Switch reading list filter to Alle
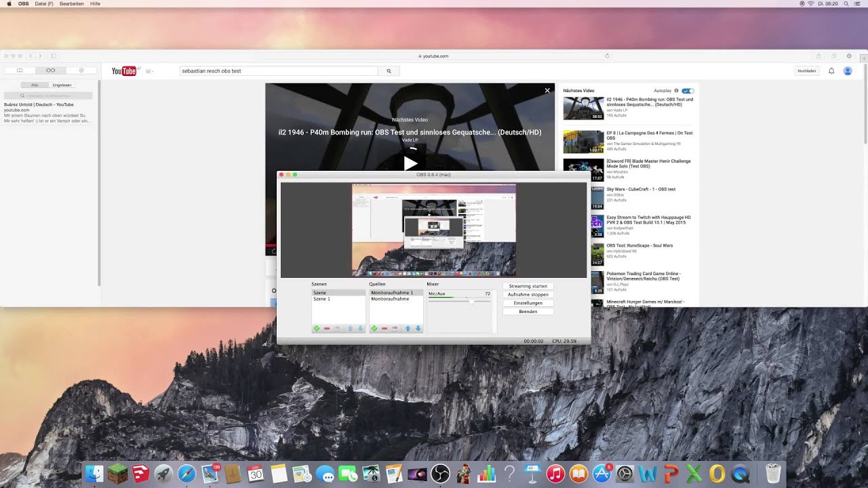This screenshot has height=488, width=868. [x=35, y=85]
